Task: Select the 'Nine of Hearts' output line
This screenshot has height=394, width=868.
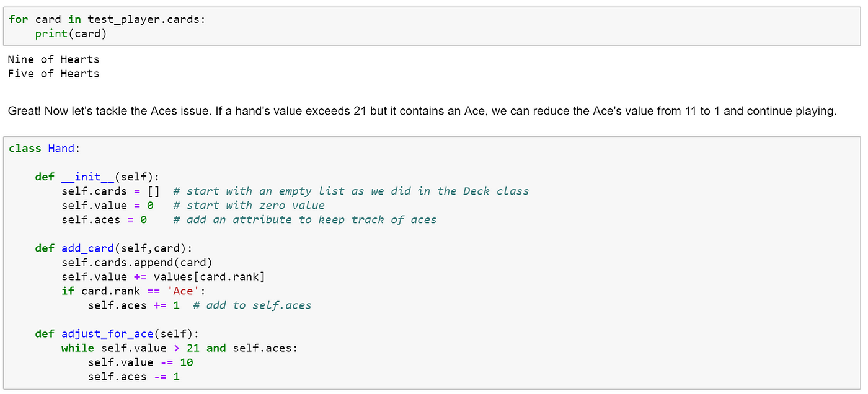Action: 53,59
